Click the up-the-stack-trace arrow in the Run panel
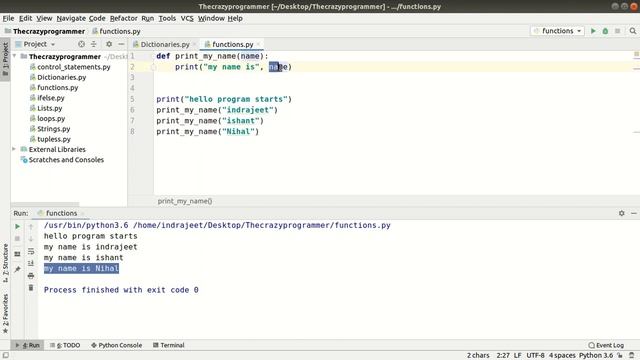Screen dimensions: 640x360 (x=31, y=227)
